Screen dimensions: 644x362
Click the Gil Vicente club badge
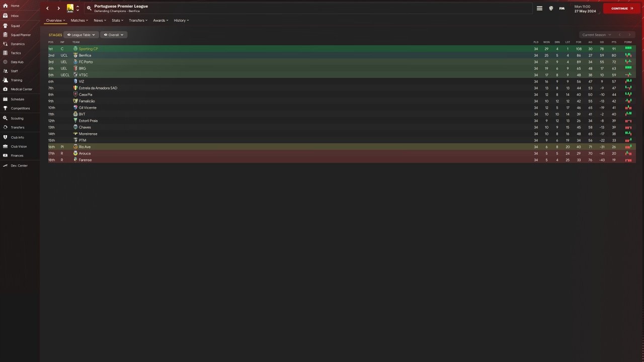pyautogui.click(x=75, y=108)
